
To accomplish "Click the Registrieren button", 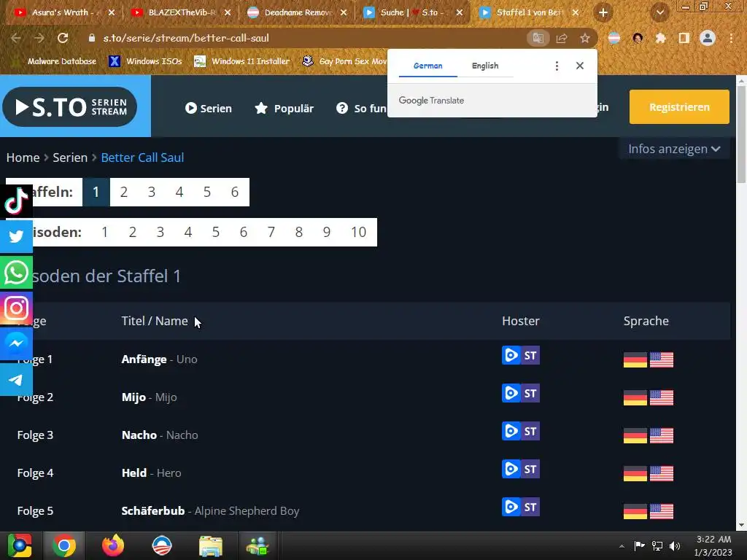I will [x=679, y=106].
